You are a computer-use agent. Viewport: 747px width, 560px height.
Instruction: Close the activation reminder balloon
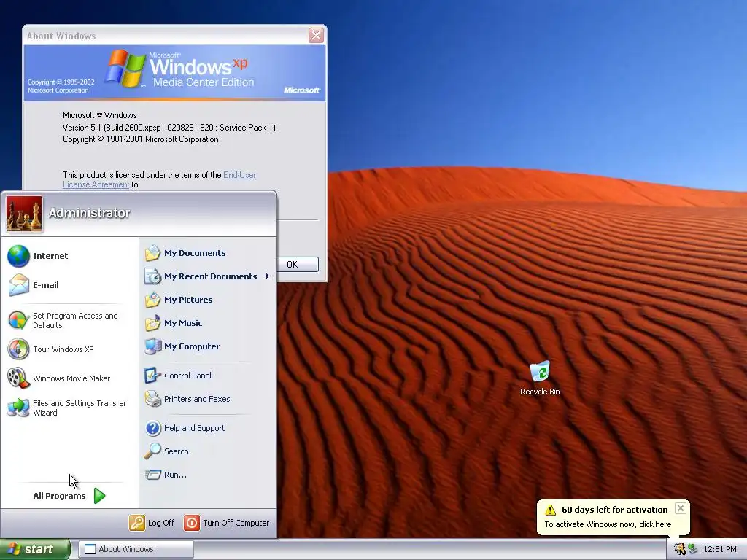tap(681, 508)
